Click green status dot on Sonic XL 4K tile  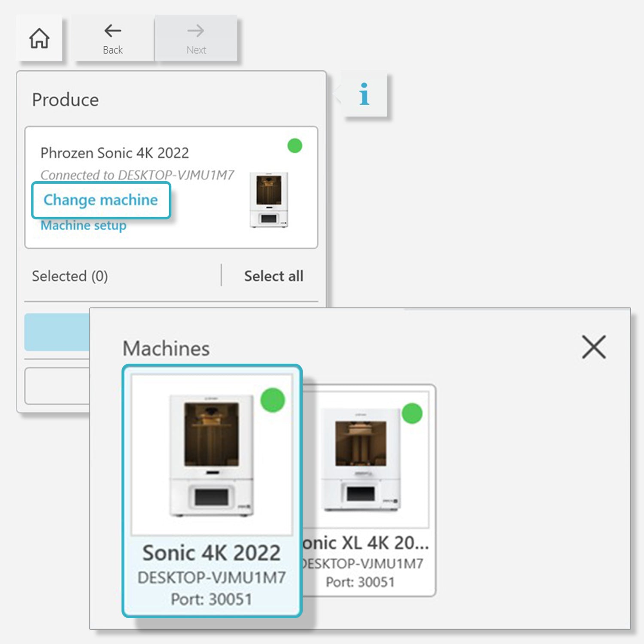(412, 413)
